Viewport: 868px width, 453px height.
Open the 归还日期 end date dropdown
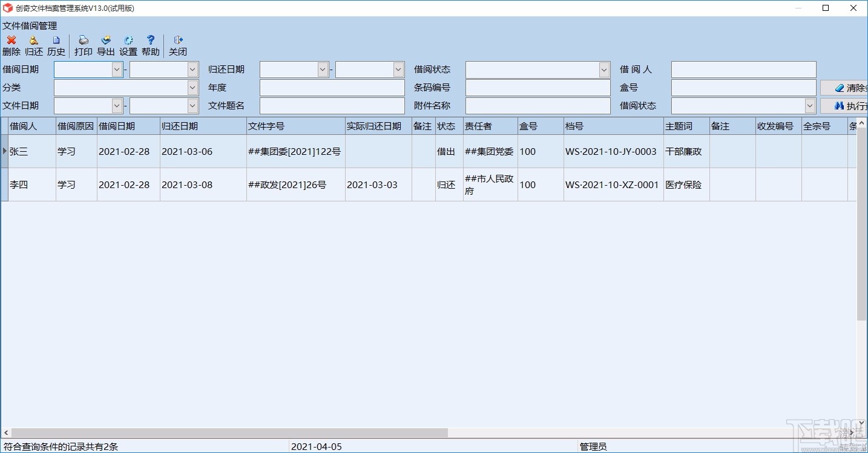point(398,69)
